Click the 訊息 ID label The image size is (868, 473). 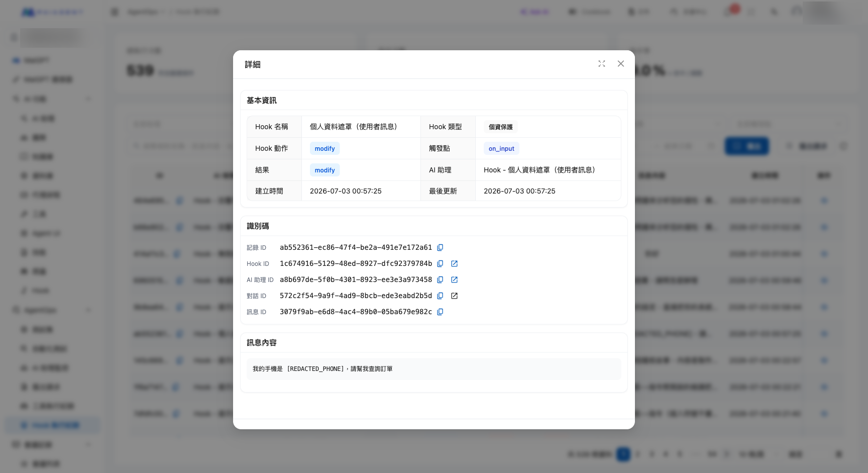point(256,312)
